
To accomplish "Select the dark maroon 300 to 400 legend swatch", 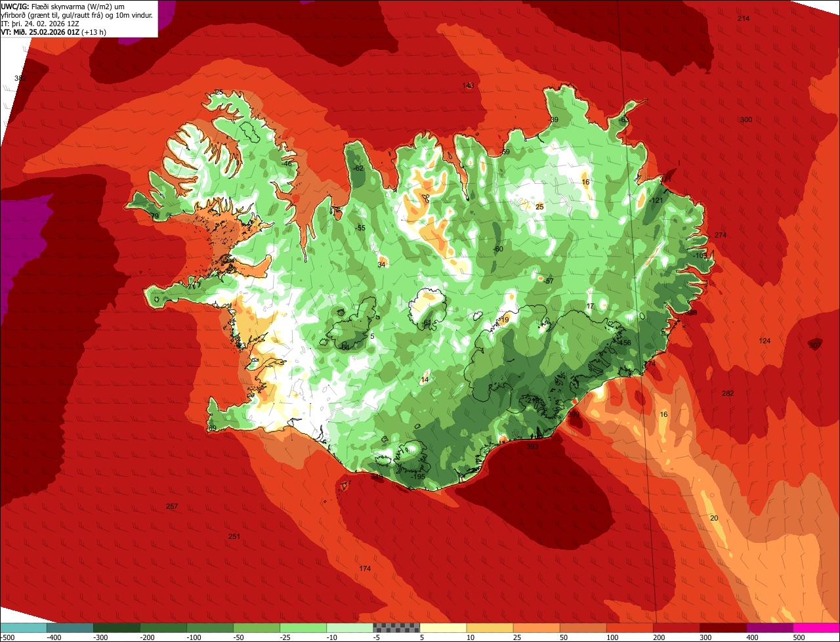I will click(723, 628).
